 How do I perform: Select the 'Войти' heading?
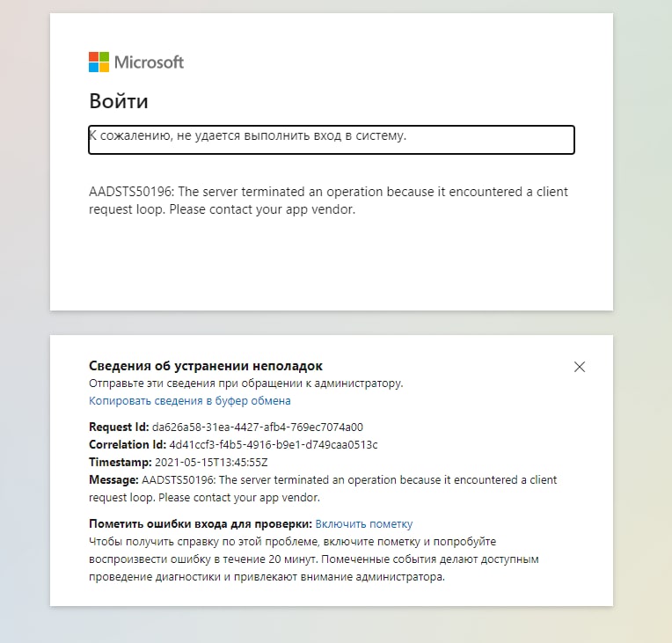(x=119, y=101)
